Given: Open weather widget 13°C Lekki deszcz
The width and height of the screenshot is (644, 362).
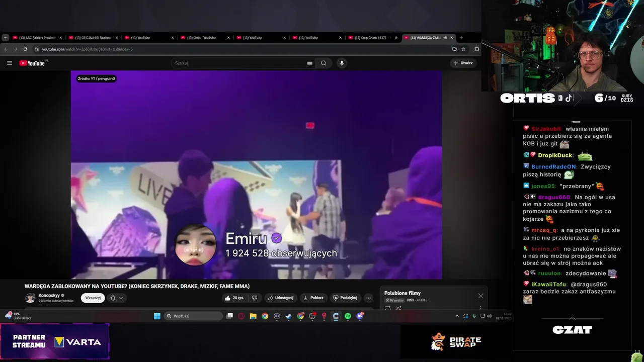Looking at the screenshot, I should coord(18,316).
